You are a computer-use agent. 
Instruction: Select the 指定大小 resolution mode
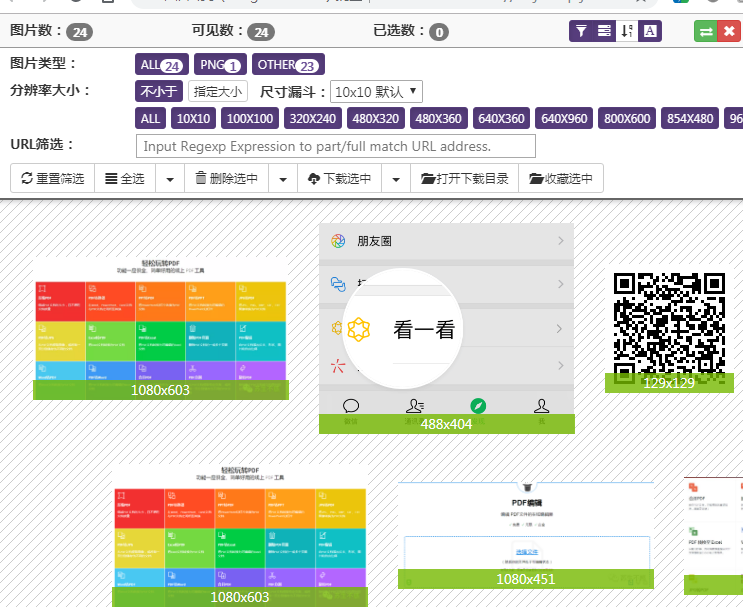[x=218, y=91]
